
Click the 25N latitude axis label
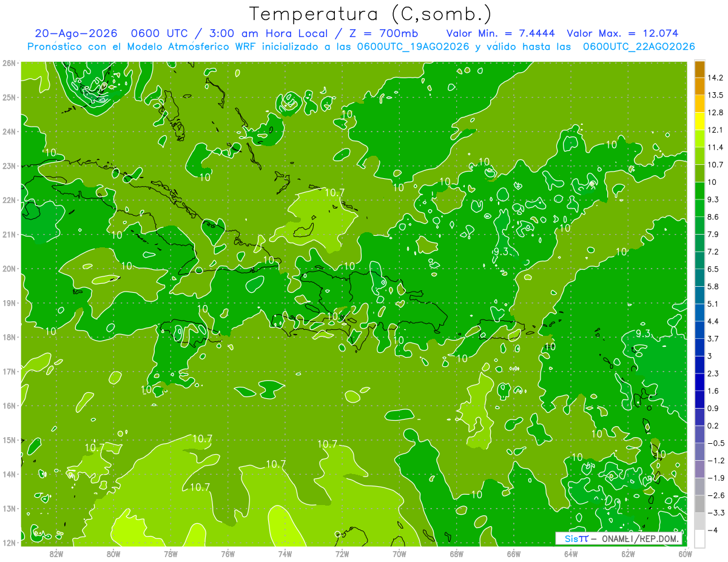[9, 97]
